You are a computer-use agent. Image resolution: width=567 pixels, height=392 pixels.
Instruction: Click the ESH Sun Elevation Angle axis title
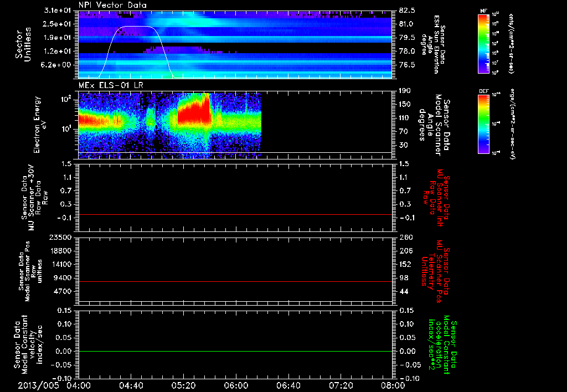tap(433, 44)
